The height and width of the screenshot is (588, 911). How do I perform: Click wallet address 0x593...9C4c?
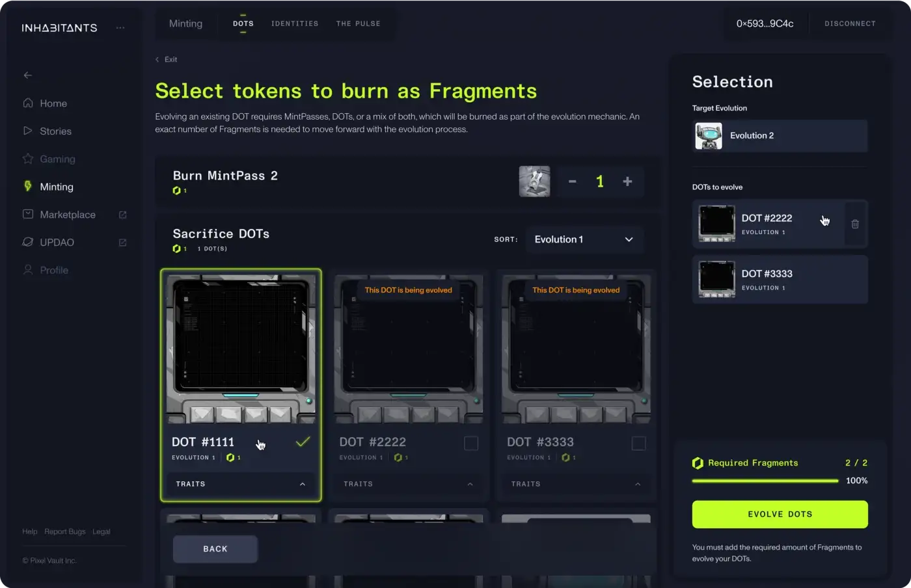(x=765, y=23)
